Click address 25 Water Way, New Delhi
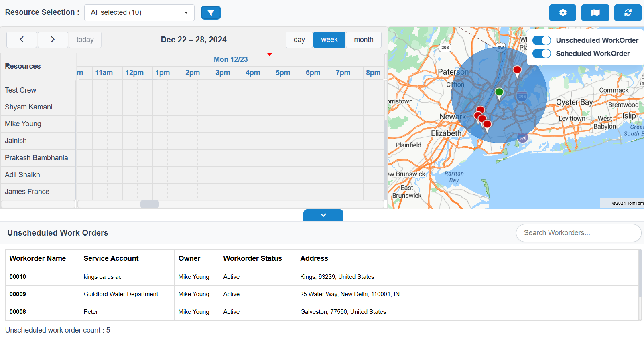This screenshot has width=644, height=337. click(350, 294)
